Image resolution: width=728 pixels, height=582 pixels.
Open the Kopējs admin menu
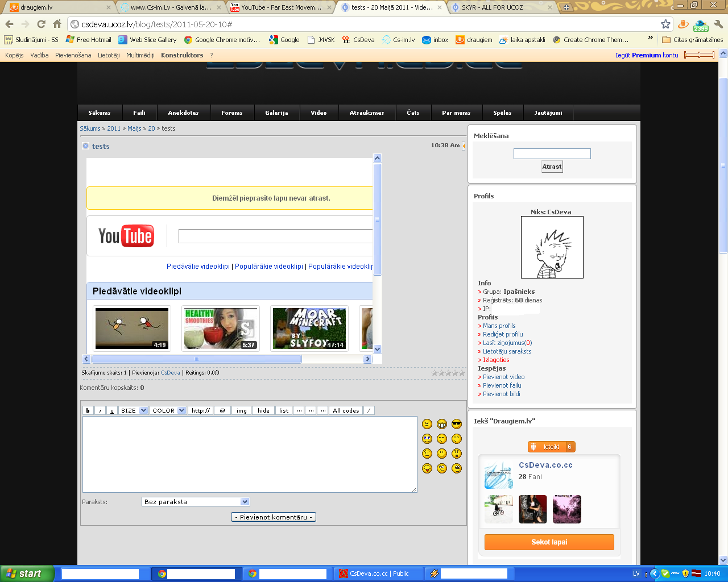tap(14, 55)
